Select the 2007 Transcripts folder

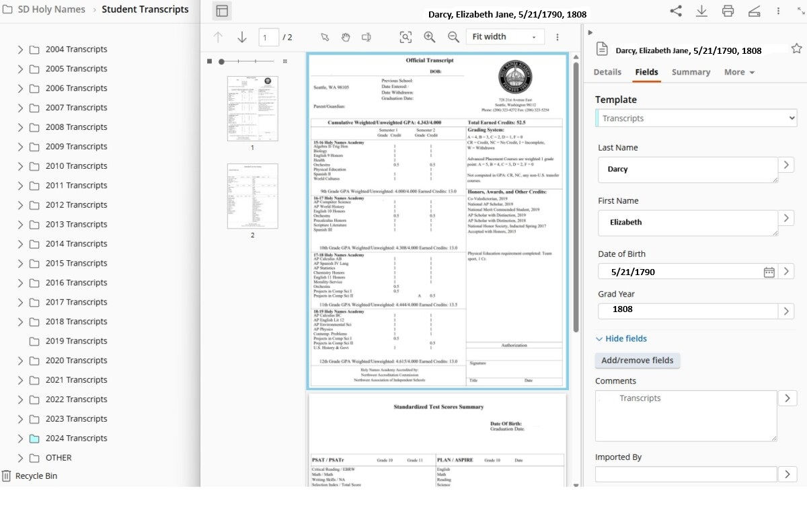click(77, 108)
